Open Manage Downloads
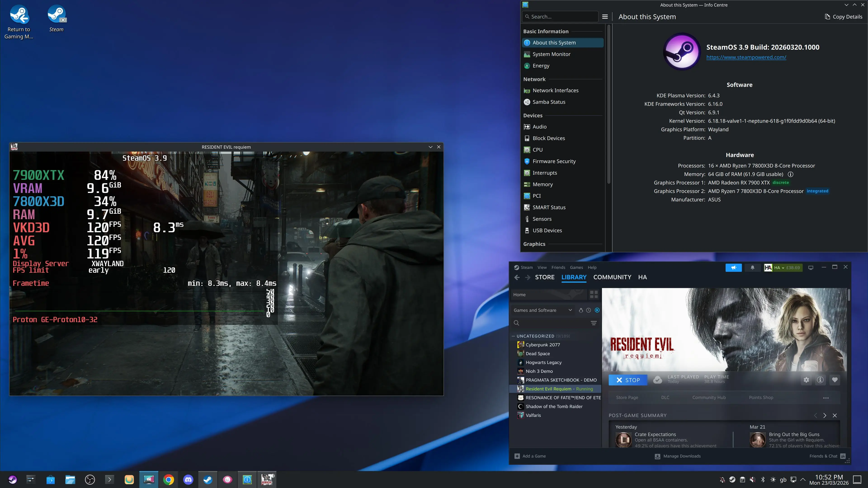 (678, 456)
